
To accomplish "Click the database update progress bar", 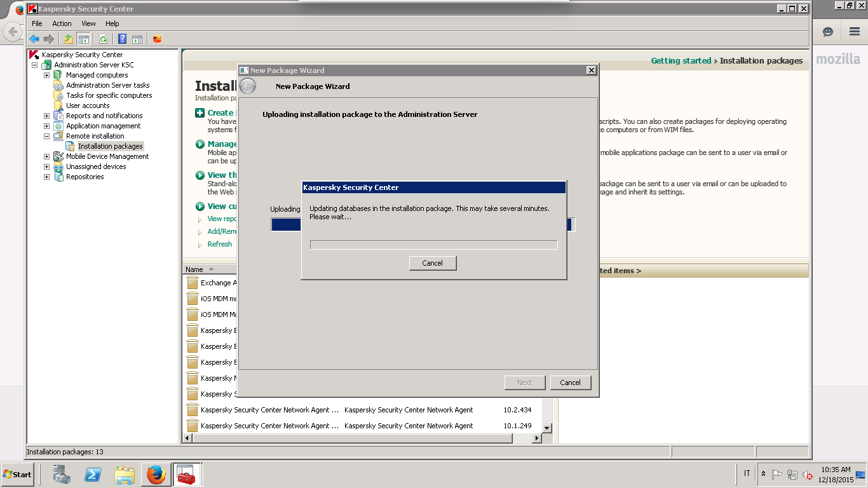I will (433, 245).
